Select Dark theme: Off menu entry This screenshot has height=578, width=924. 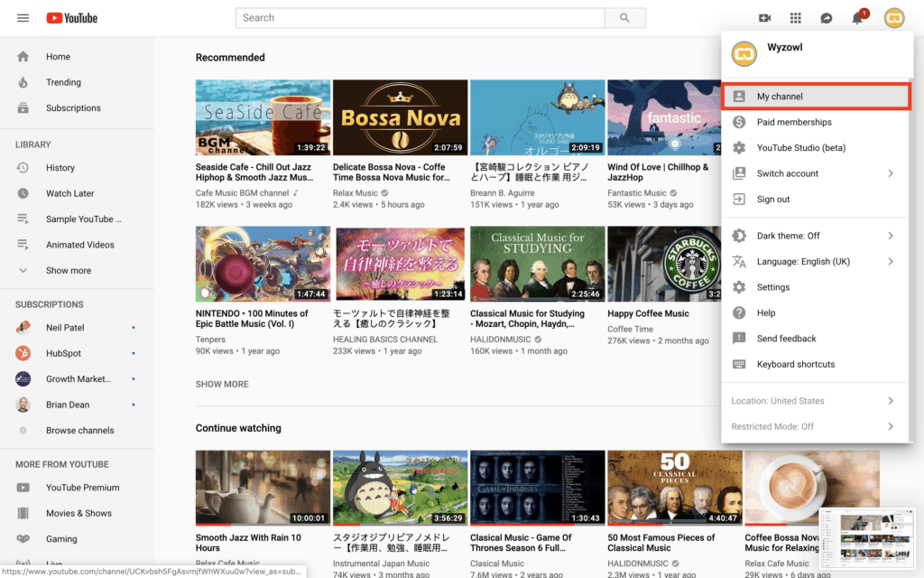(x=816, y=236)
